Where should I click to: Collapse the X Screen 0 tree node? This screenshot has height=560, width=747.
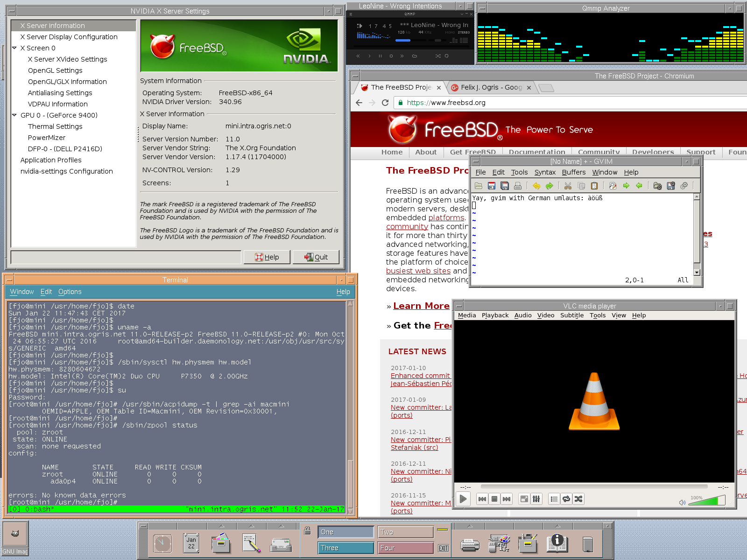14,48
